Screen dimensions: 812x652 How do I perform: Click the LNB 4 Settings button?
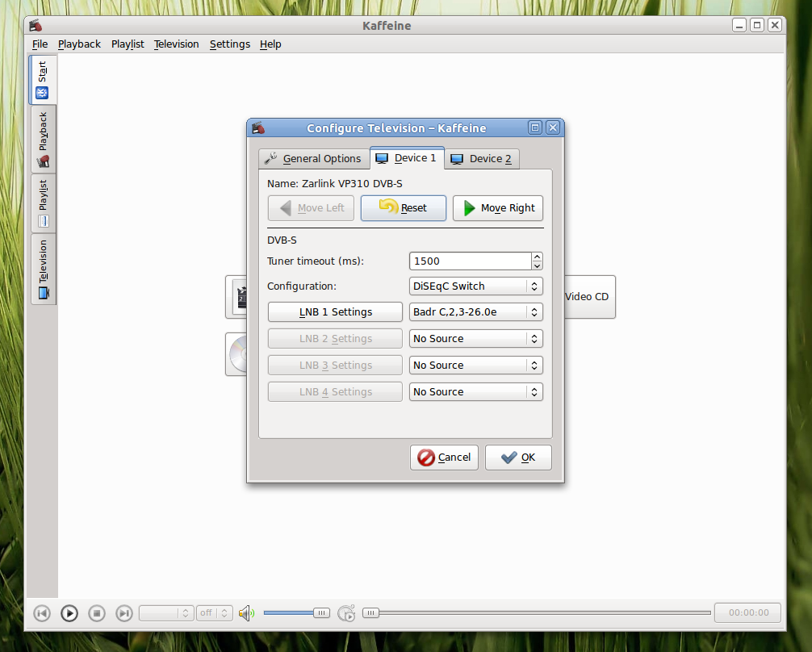pos(335,392)
